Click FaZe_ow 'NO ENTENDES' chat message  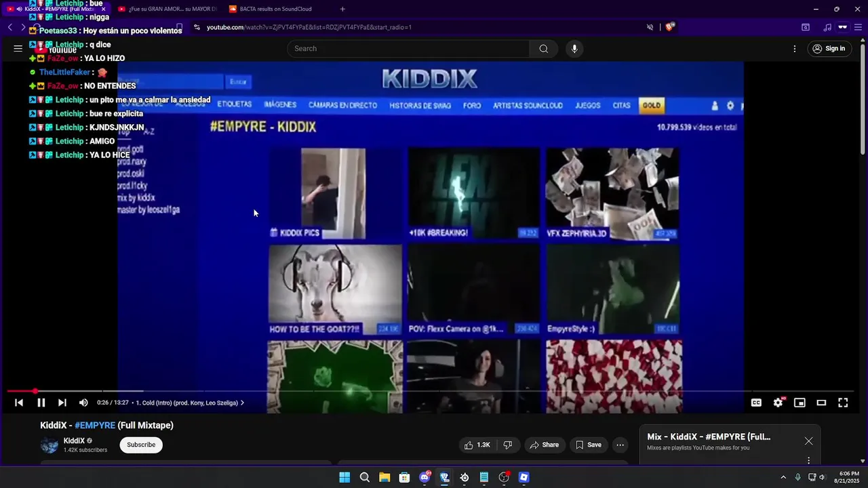tap(83, 86)
